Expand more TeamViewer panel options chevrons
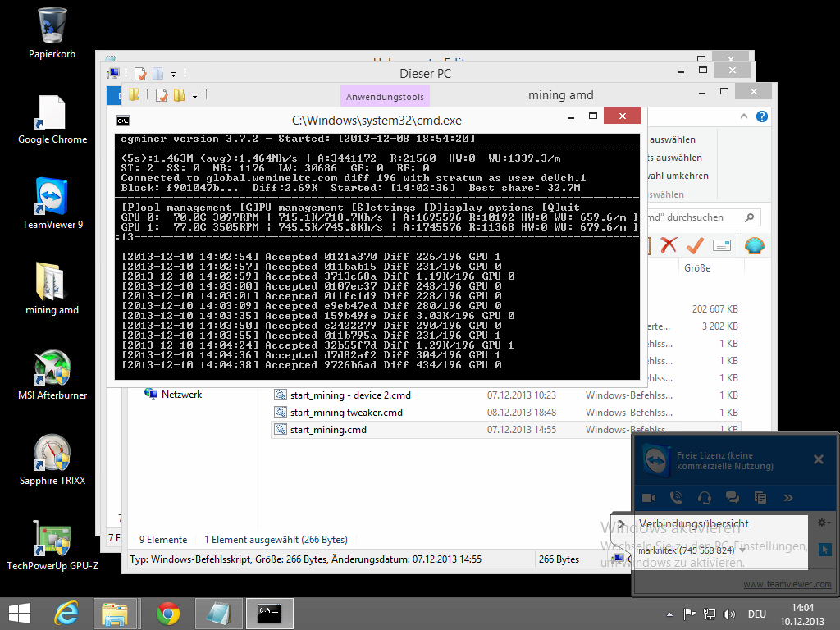840x630 pixels. [x=788, y=497]
